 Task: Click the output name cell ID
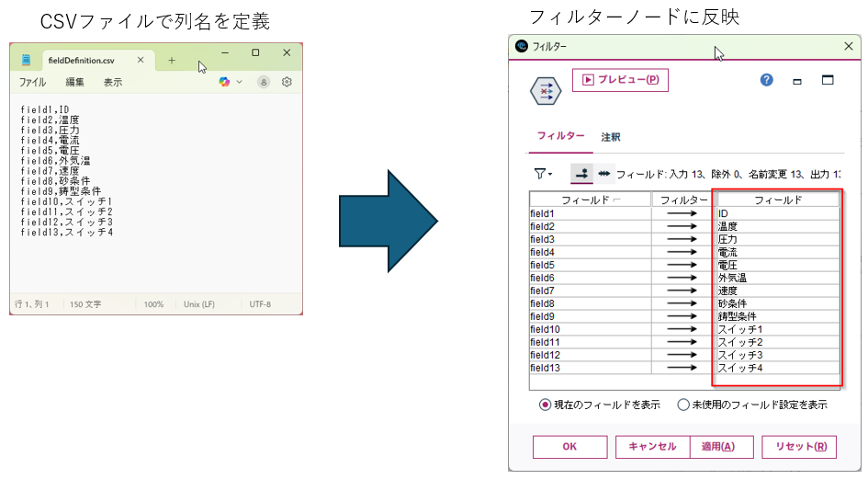778,213
